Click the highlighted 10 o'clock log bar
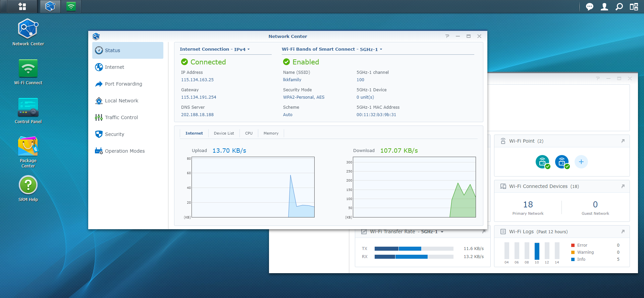The height and width of the screenshot is (298, 644). pyautogui.click(x=537, y=251)
